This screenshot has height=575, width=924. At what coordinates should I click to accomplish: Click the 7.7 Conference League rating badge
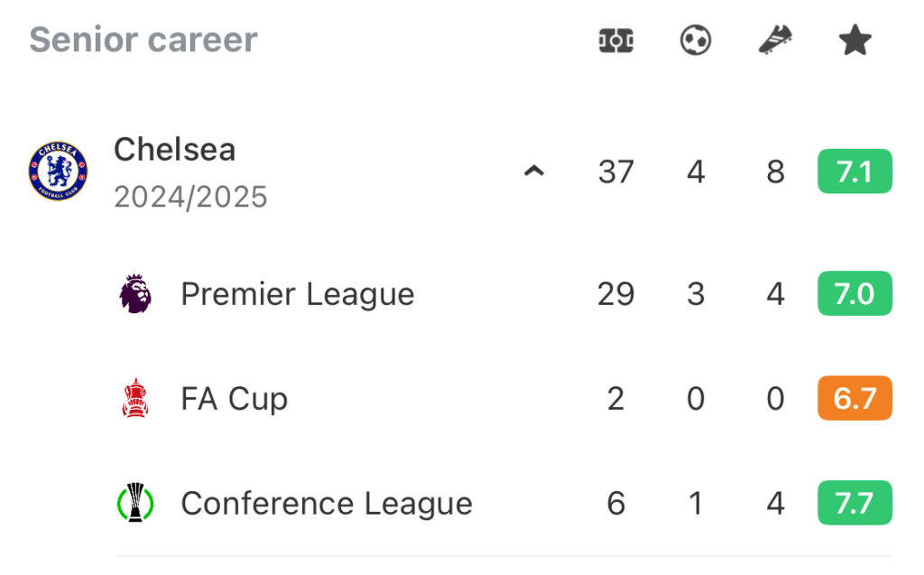pos(855,503)
